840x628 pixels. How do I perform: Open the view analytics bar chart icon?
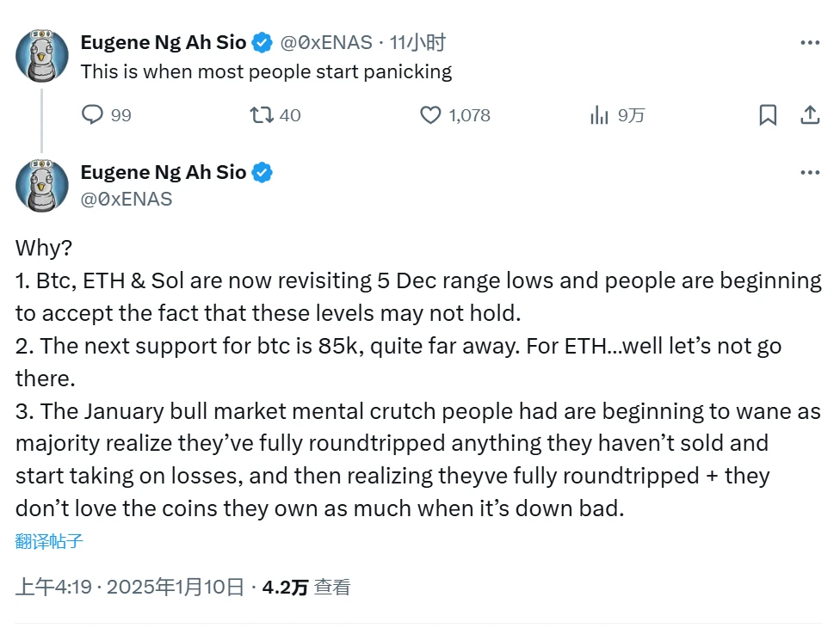pos(599,114)
